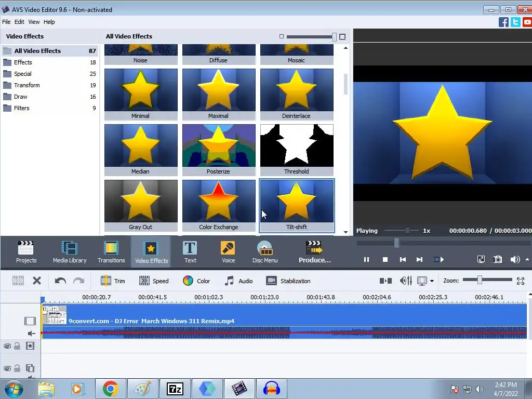Click the preview seek bar handle
Viewport: 532px width, 399px height.
396,243
